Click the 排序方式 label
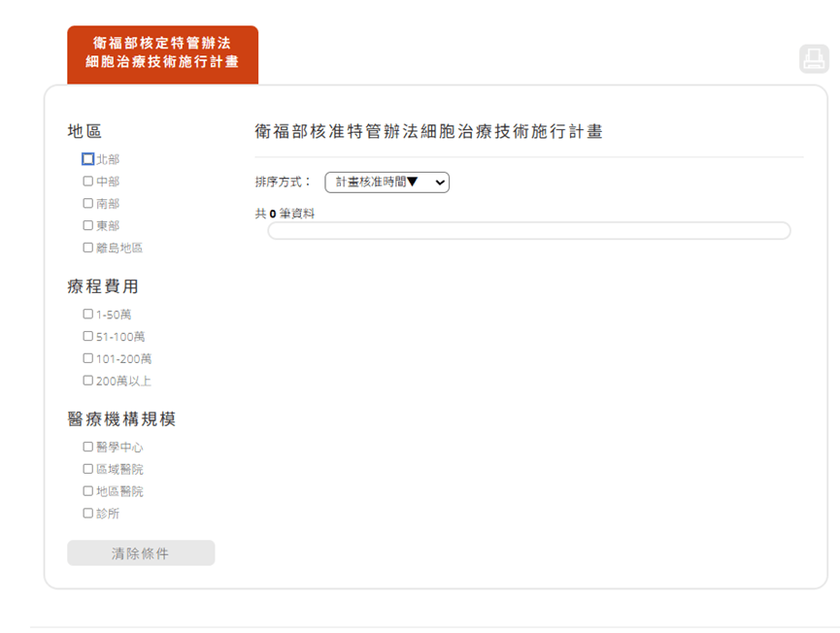 283,183
